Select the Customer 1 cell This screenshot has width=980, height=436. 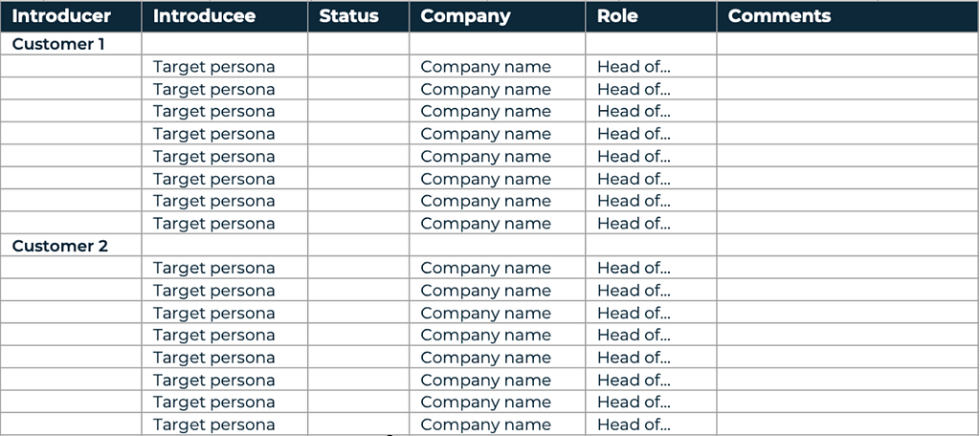pos(71,44)
